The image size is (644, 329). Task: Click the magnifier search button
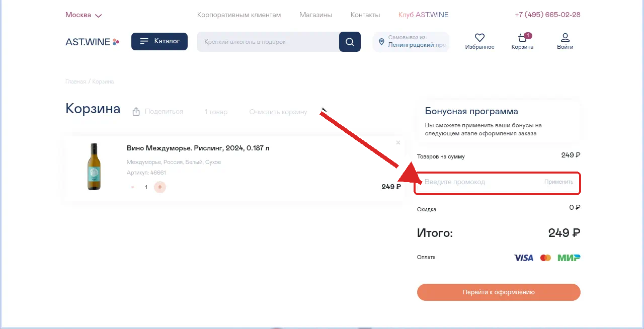click(x=350, y=42)
